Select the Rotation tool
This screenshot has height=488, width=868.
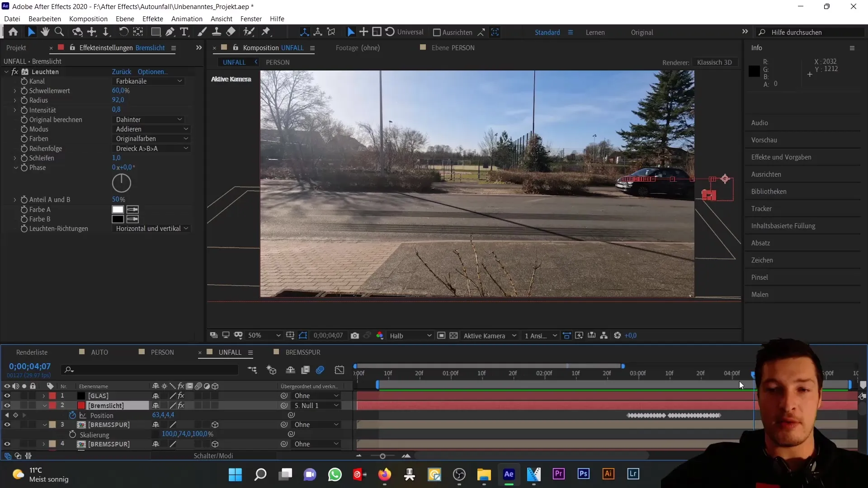(x=123, y=32)
